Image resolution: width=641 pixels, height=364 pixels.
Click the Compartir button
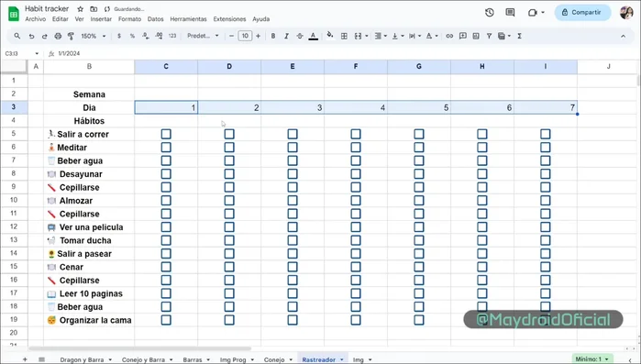point(582,12)
